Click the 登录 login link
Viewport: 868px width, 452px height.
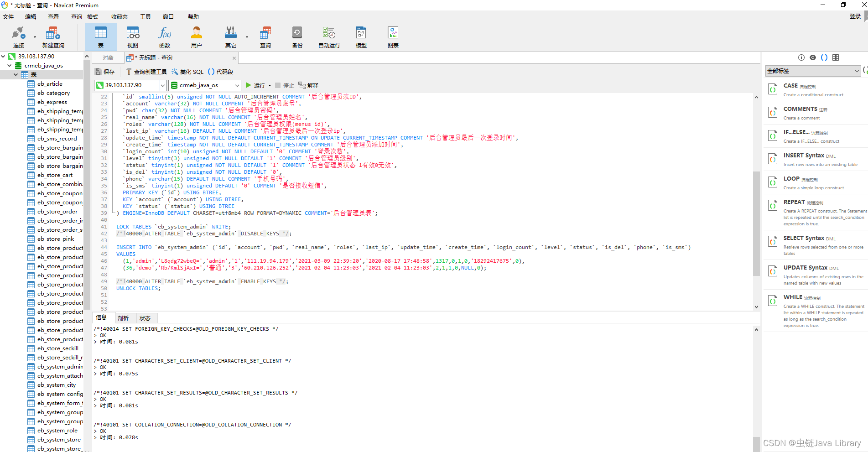click(x=855, y=16)
